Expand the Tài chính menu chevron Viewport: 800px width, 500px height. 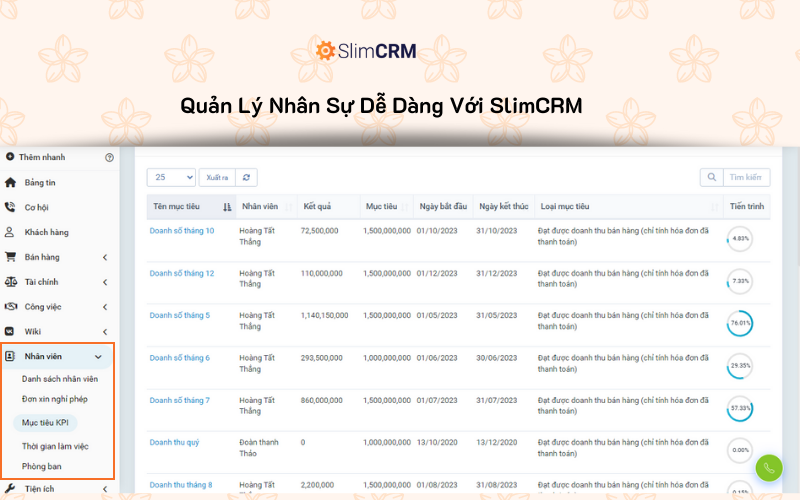(105, 282)
